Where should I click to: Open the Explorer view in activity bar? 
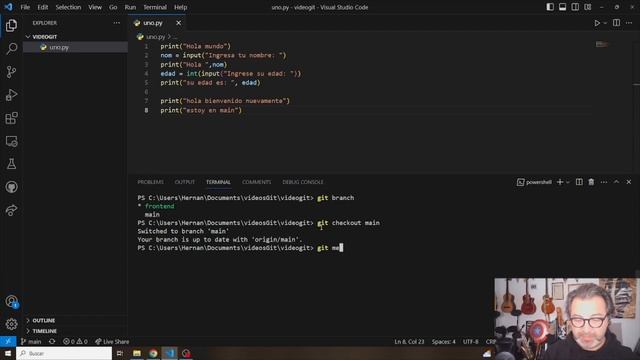[11, 25]
